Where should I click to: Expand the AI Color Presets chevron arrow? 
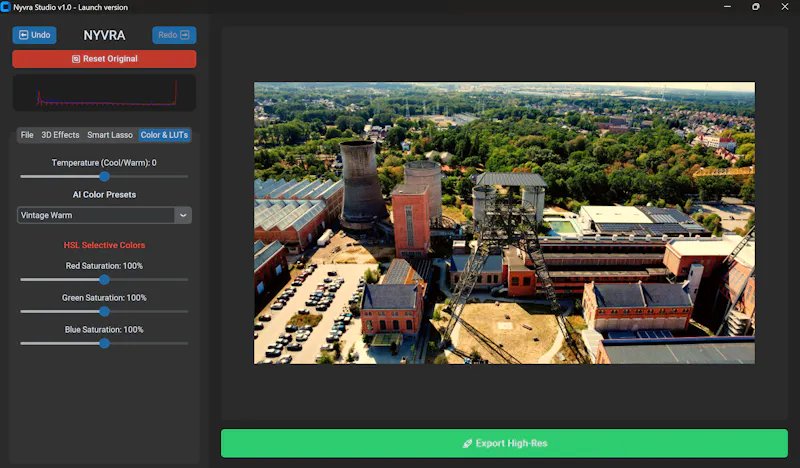point(183,215)
